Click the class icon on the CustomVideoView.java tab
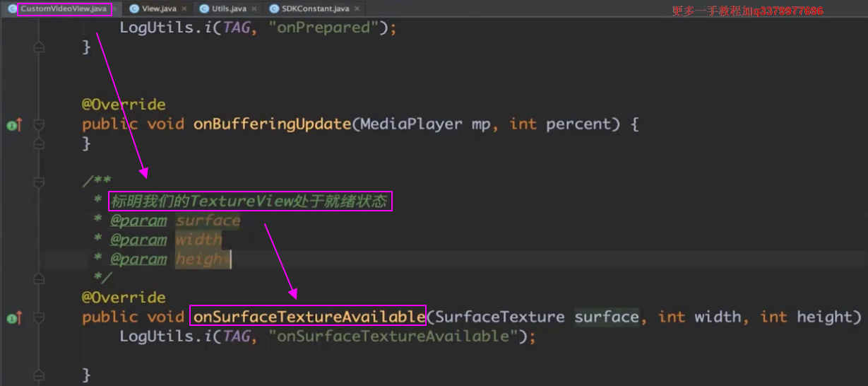Image resolution: width=868 pixels, height=386 pixels. pyautogui.click(x=12, y=9)
